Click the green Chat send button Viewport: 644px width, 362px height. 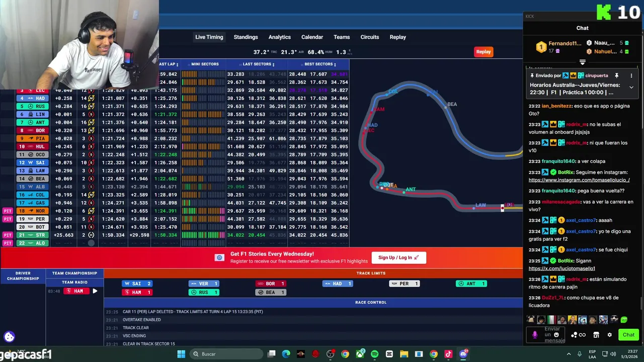pyautogui.click(x=628, y=335)
